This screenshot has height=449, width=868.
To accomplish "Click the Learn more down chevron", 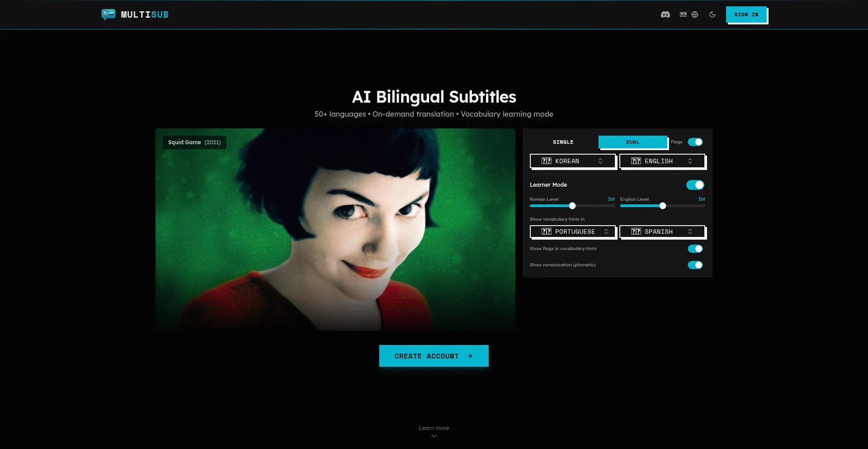I will (x=434, y=436).
